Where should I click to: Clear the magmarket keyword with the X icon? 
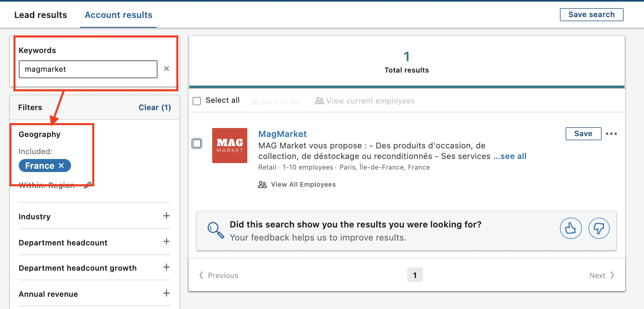coord(167,68)
